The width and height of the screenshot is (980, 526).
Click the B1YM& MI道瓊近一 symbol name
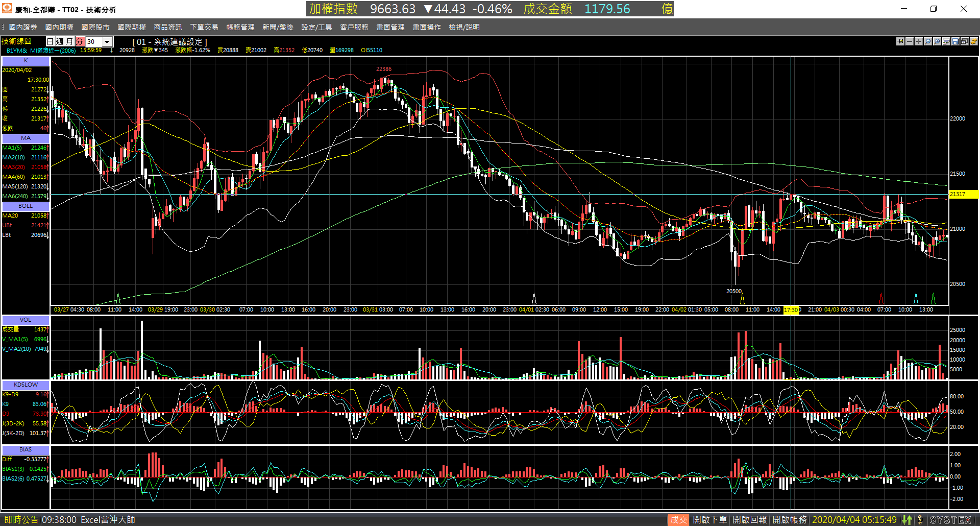tap(41, 51)
